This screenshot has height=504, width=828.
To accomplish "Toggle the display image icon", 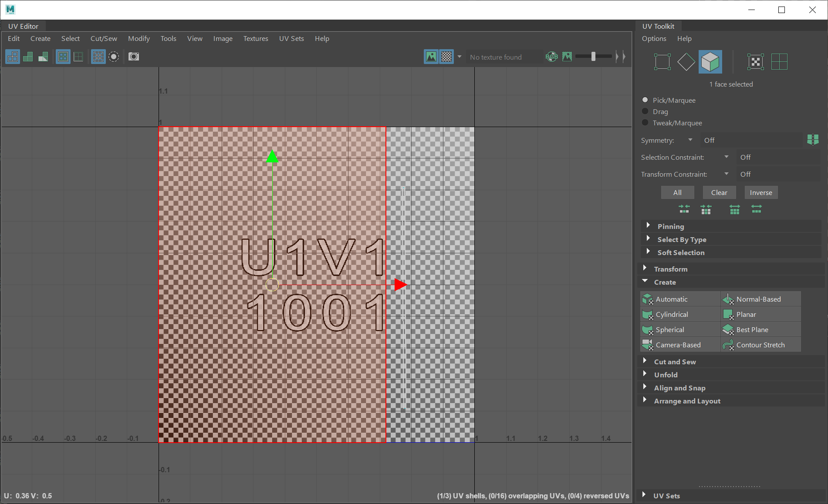I will pyautogui.click(x=431, y=57).
